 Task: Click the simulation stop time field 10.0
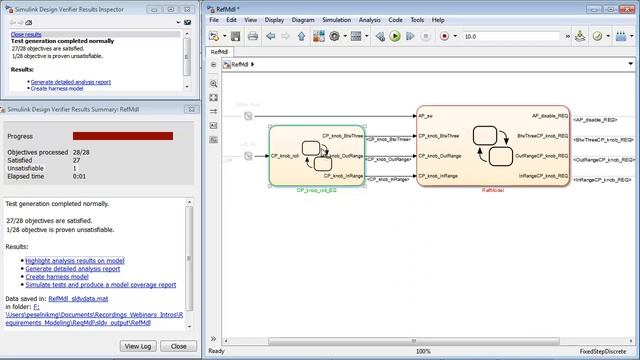tap(511, 36)
